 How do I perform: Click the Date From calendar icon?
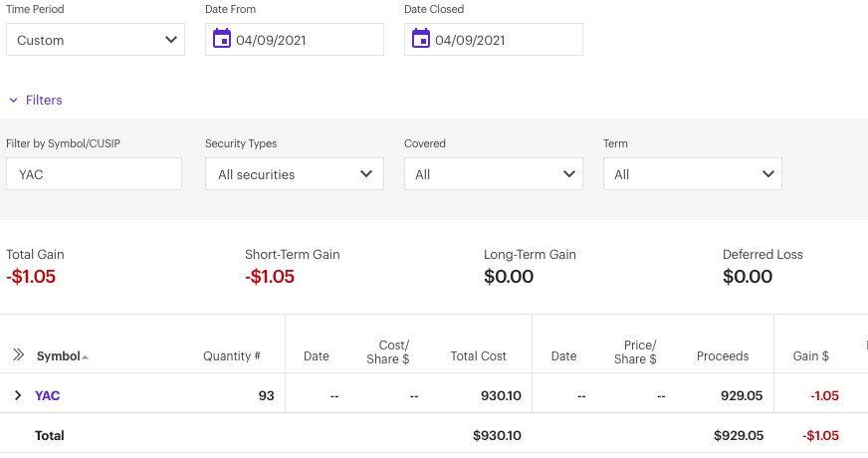(x=222, y=40)
